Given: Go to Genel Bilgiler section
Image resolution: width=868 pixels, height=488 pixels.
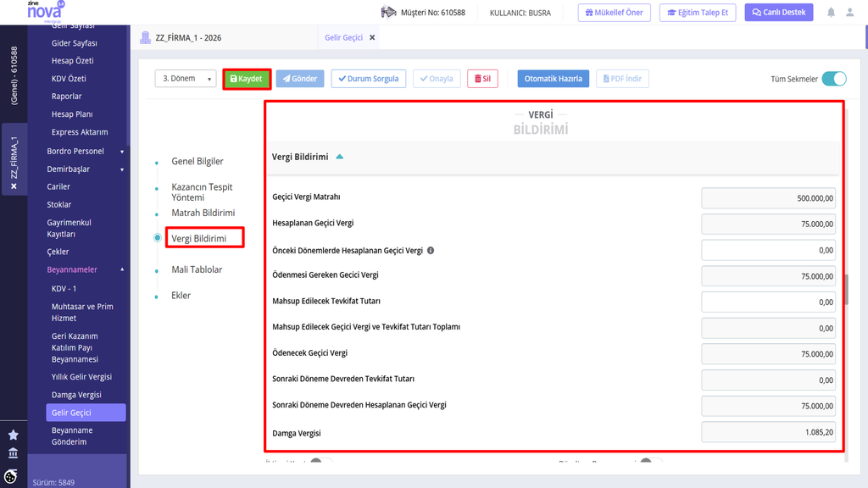Looking at the screenshot, I should click(197, 161).
